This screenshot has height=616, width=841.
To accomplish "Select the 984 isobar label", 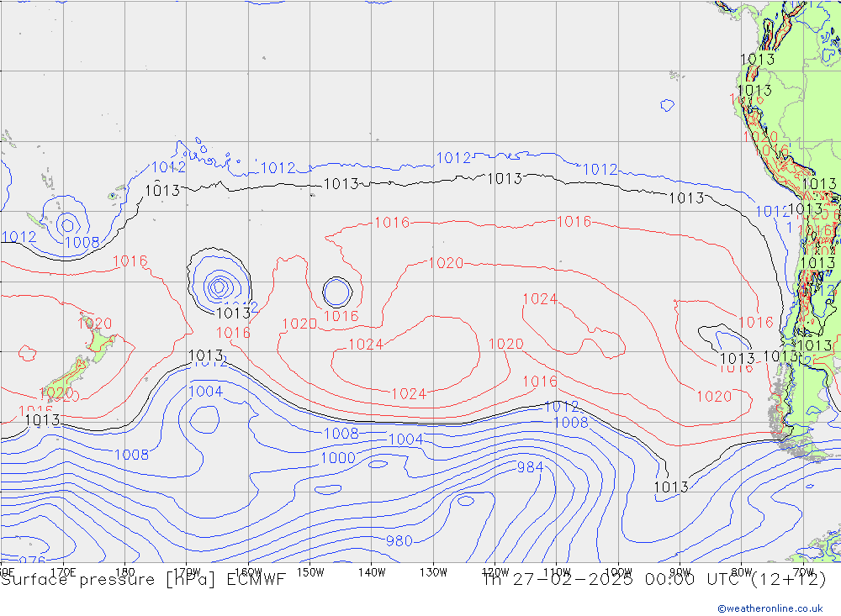I will [530, 467].
